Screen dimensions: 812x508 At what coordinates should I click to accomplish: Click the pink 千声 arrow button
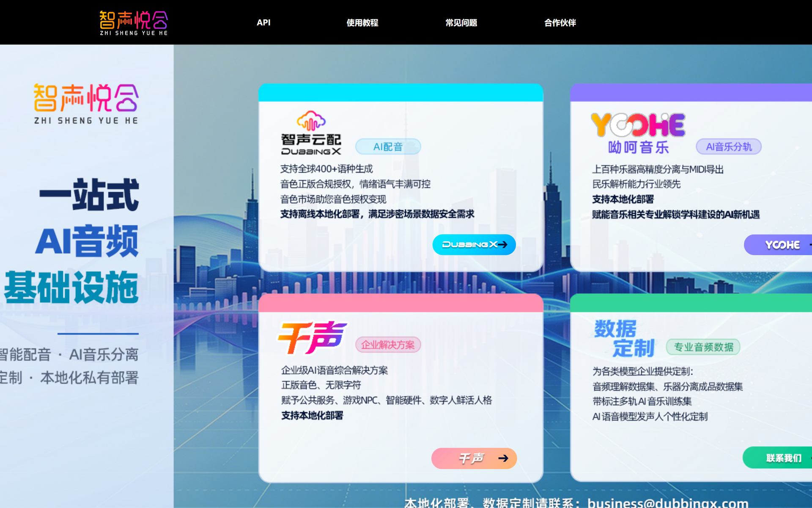coord(474,458)
